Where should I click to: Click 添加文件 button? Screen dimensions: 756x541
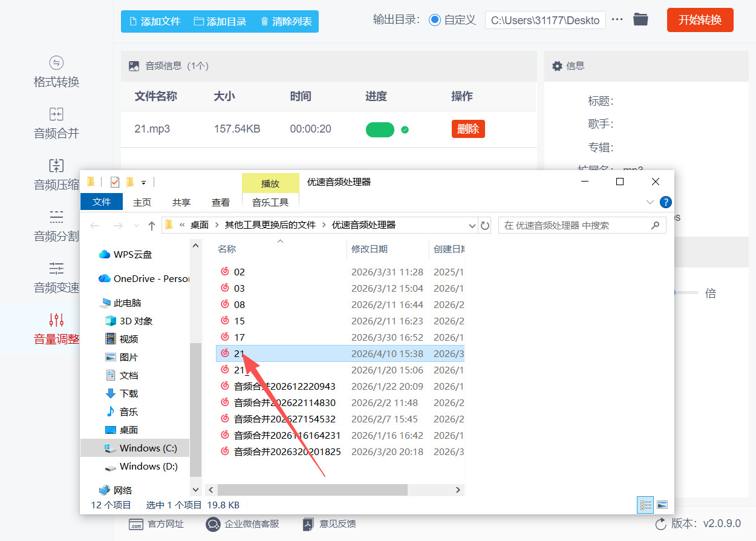tap(154, 21)
